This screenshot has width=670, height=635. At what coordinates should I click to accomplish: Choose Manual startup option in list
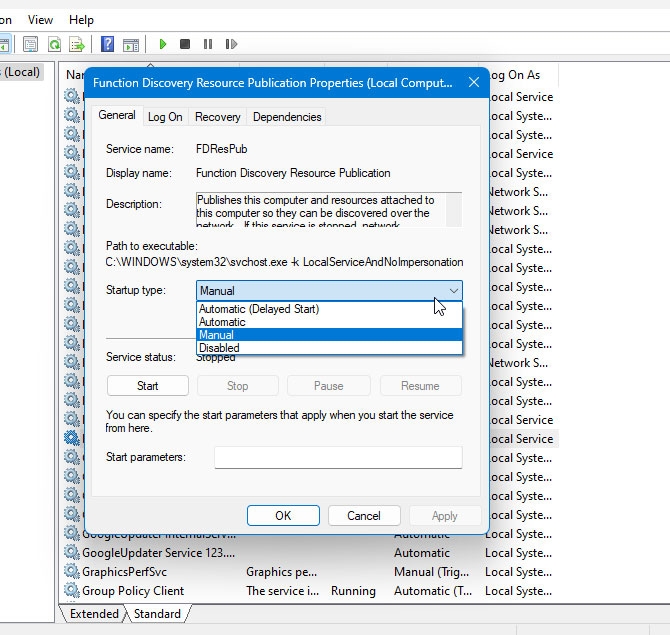coord(329,335)
